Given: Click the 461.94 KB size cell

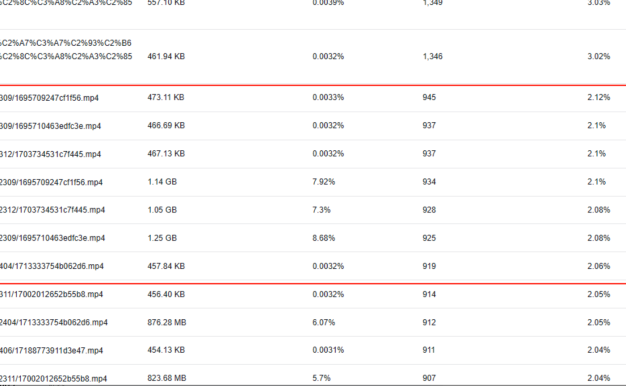Looking at the screenshot, I should click(x=166, y=57).
